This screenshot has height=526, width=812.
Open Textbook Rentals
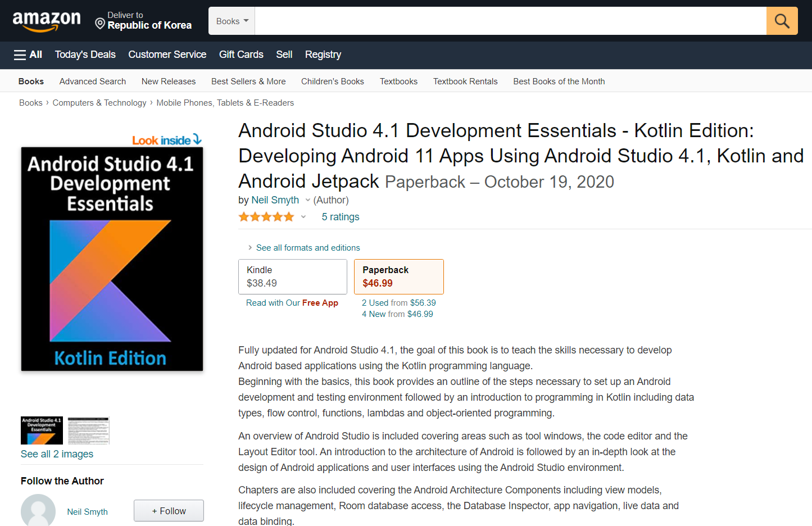coord(465,81)
